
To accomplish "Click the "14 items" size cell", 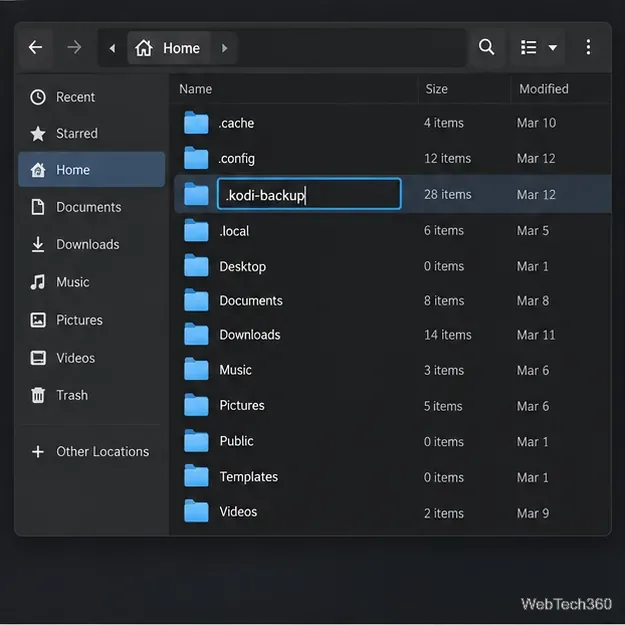I will (448, 335).
